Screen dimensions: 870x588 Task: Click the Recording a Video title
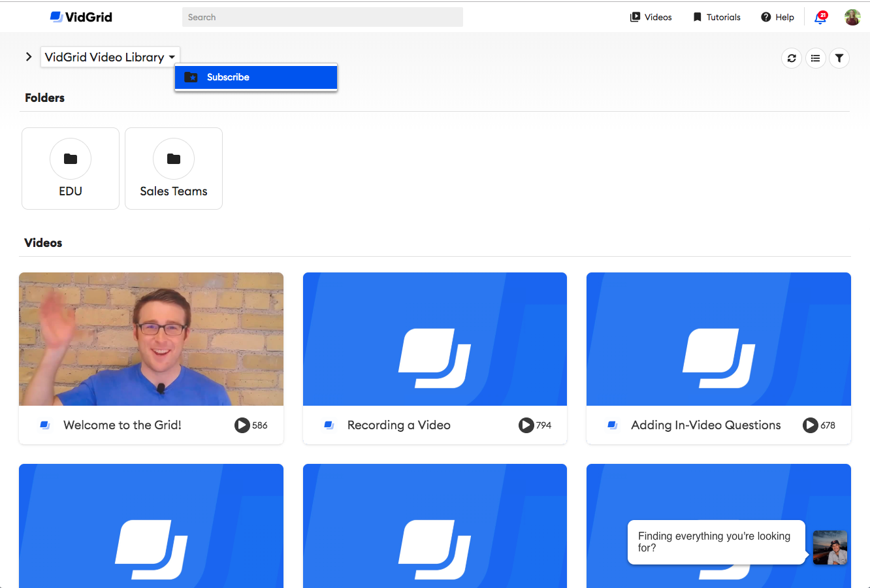click(x=399, y=425)
